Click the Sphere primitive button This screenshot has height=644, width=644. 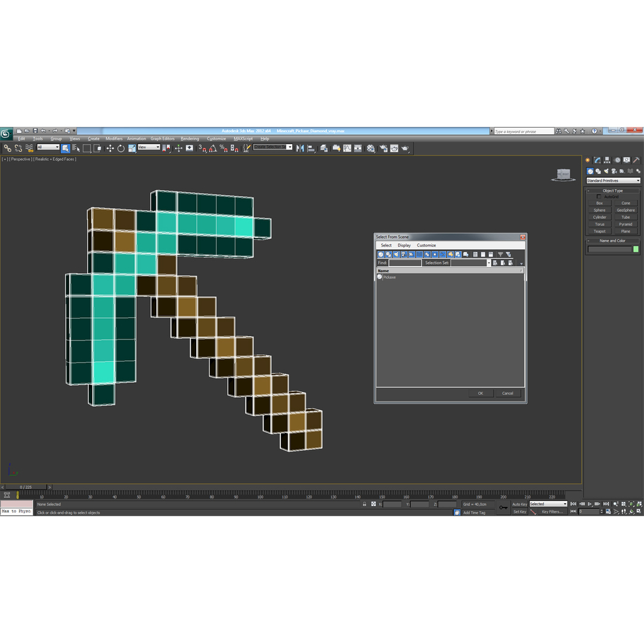coord(600,210)
